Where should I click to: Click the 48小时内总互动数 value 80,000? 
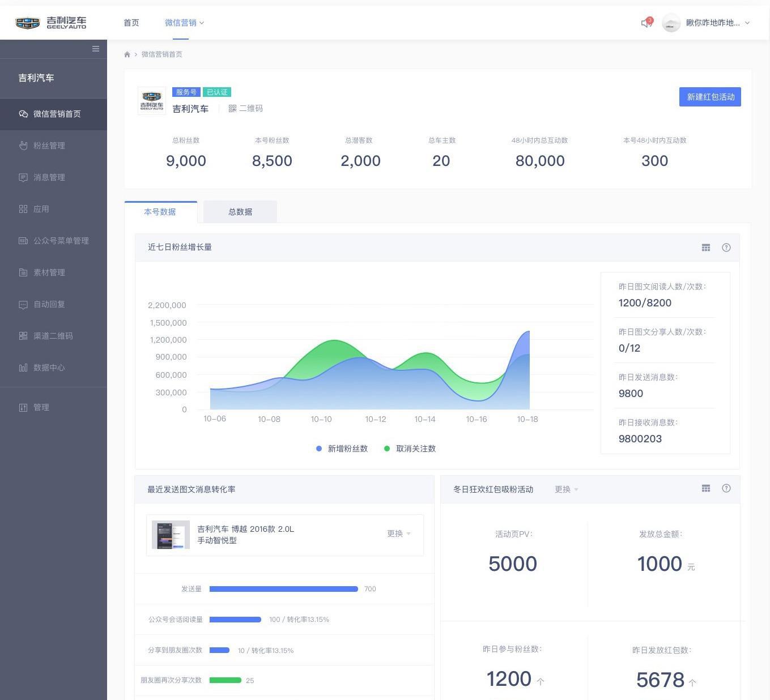pos(540,161)
